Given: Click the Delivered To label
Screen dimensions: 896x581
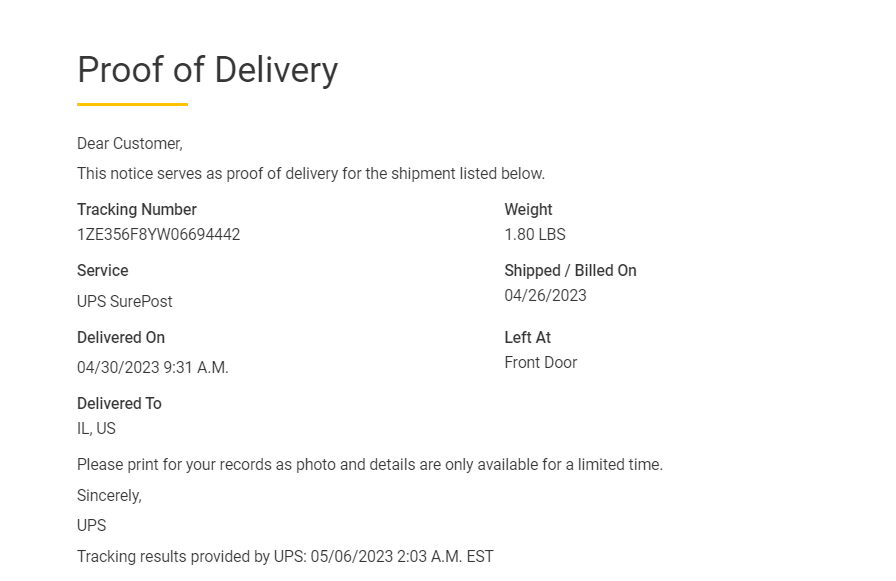Looking at the screenshot, I should coord(119,404).
